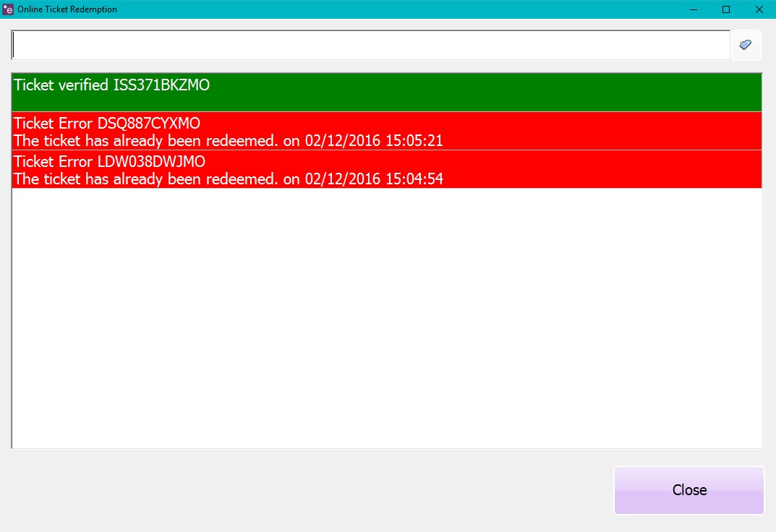Select the 'Ticket verified ISS371BKZMO' row
Screen dimensions: 776x532
[x=386, y=93]
